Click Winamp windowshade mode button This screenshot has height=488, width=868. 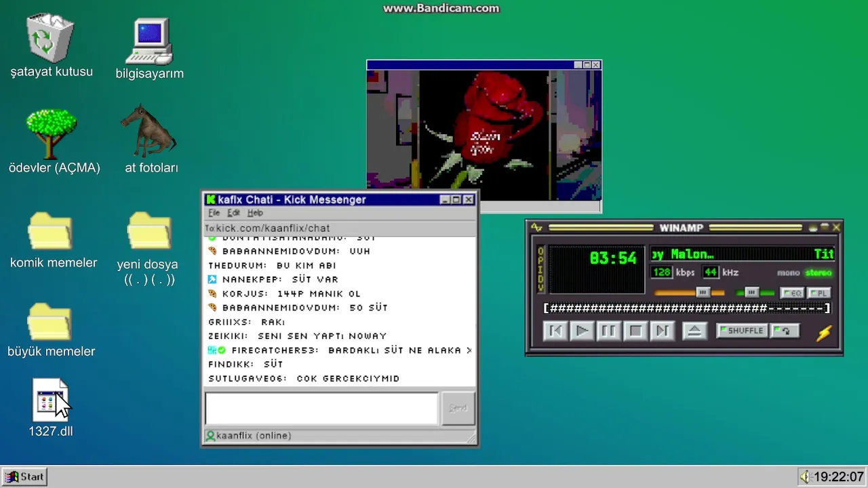825,228
